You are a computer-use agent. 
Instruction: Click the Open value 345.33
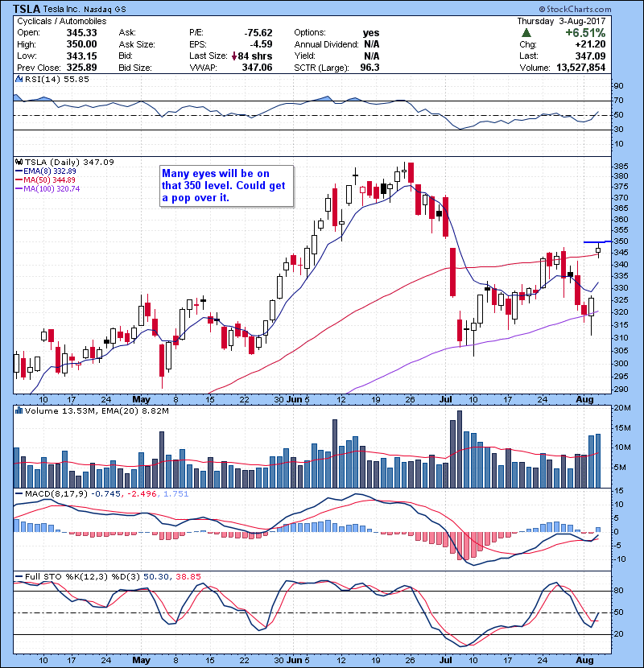tap(81, 33)
